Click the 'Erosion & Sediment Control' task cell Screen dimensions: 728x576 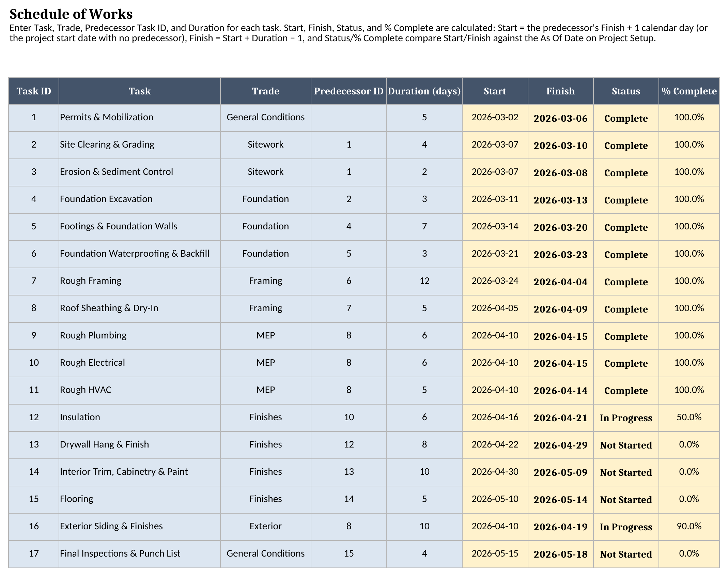coord(140,172)
